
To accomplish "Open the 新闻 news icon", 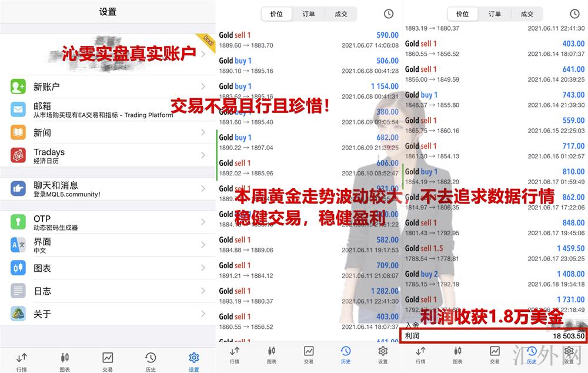I will pyautogui.click(x=18, y=132).
